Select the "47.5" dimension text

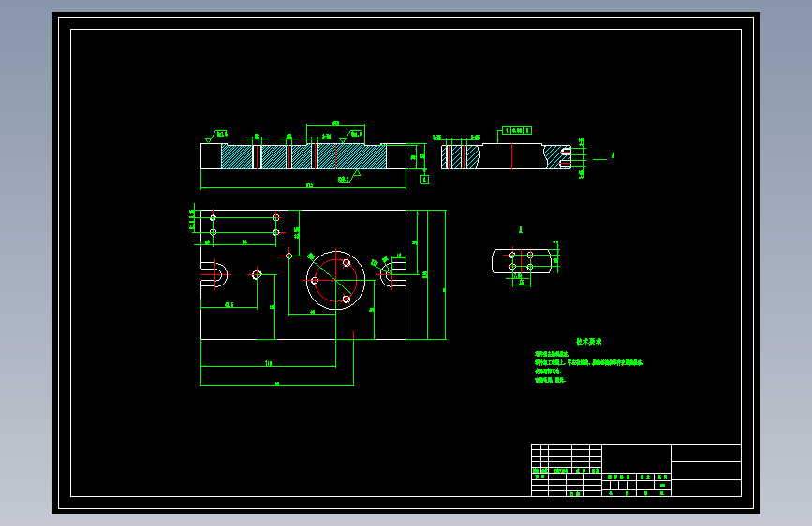tap(229, 305)
